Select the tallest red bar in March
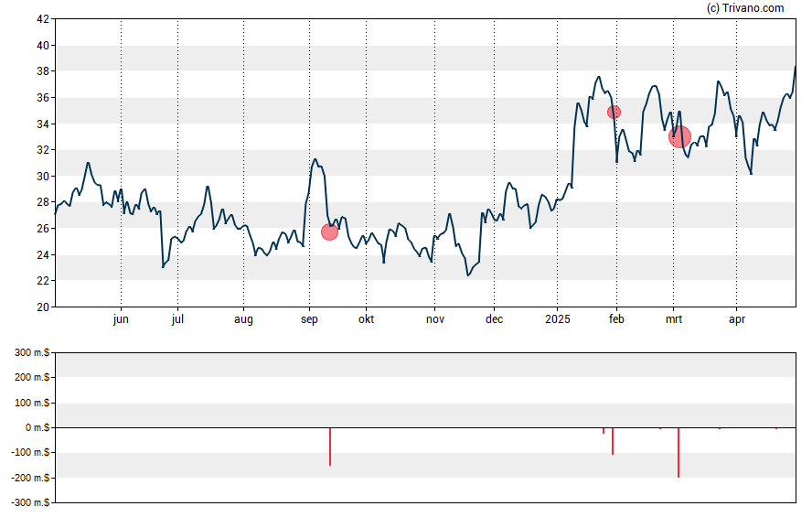Viewport: 812px width, 517px height. click(678, 453)
